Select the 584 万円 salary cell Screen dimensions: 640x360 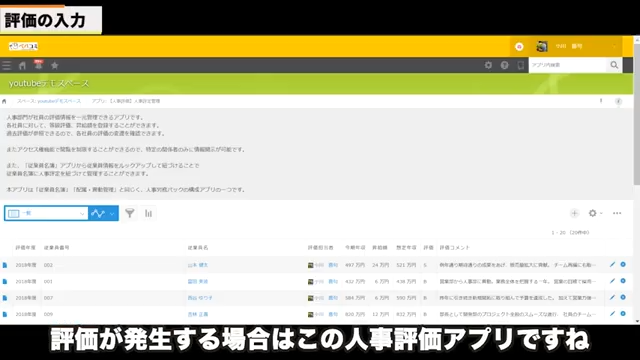tap(355, 298)
